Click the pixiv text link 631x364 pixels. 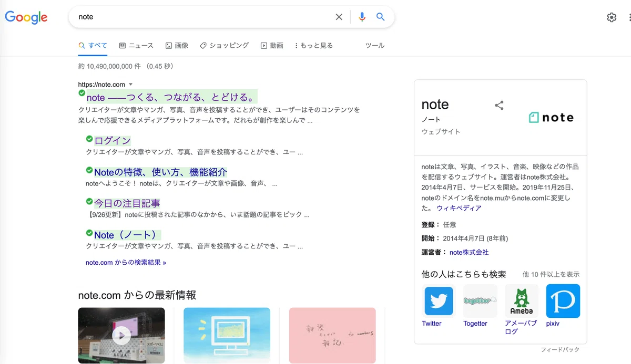point(553,324)
